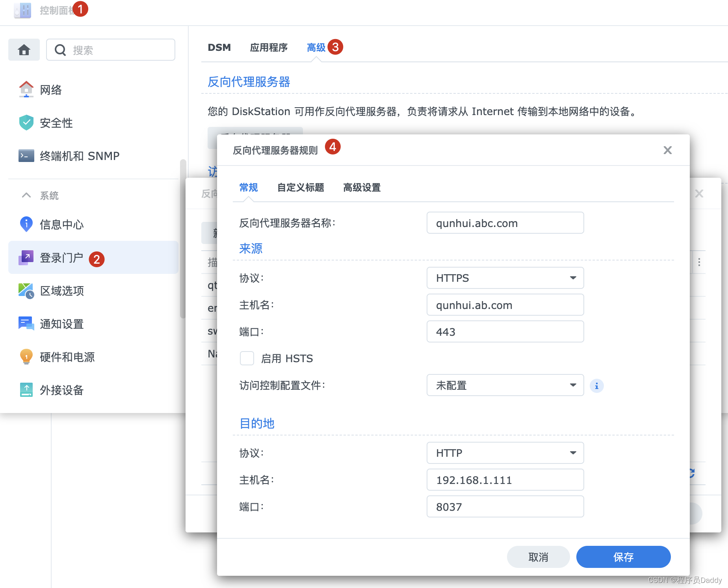Enable the 启用 HSTS checkbox
Screen dimensions: 728x588
(x=247, y=358)
